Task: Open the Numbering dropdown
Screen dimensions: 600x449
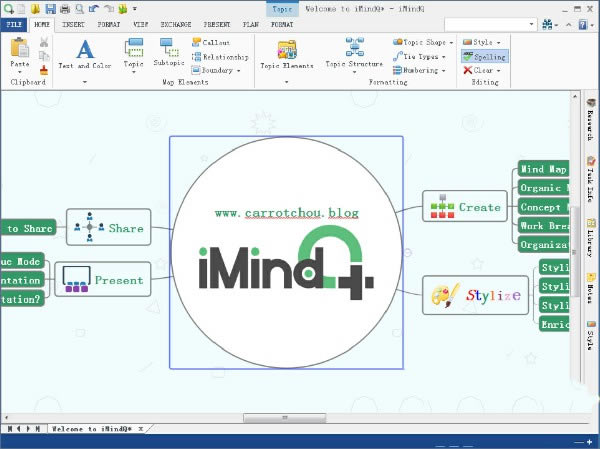Action: (x=443, y=71)
